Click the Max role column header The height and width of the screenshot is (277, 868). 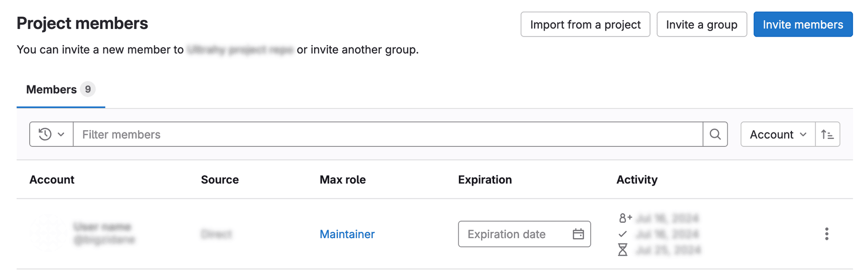pyautogui.click(x=343, y=179)
